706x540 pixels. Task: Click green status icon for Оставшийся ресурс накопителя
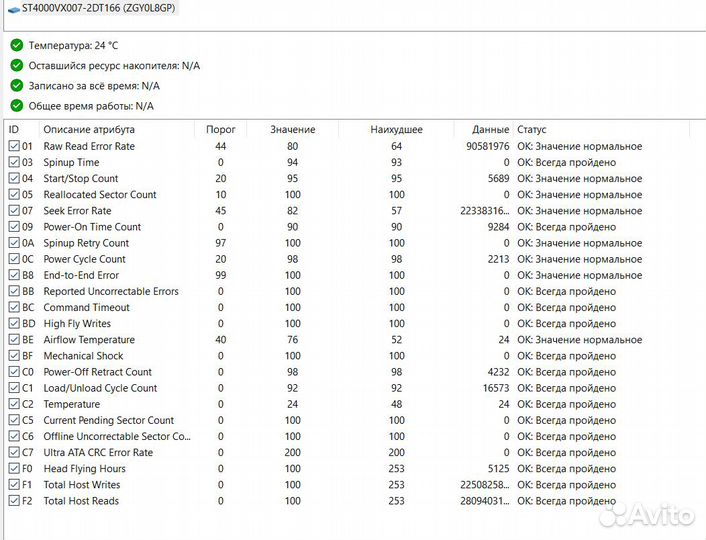(x=16, y=65)
